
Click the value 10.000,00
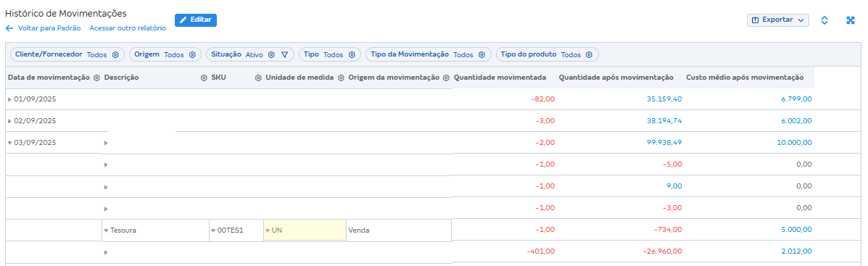pos(794,143)
